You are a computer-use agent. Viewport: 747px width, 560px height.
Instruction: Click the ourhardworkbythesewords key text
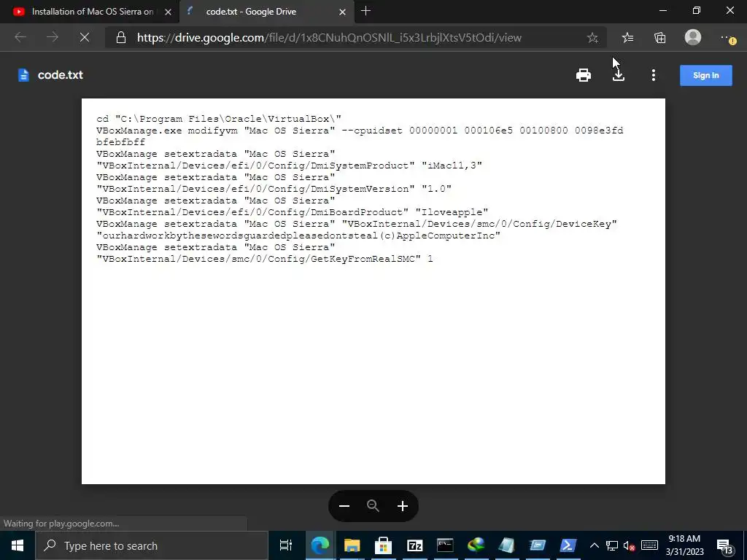pyautogui.click(x=298, y=236)
